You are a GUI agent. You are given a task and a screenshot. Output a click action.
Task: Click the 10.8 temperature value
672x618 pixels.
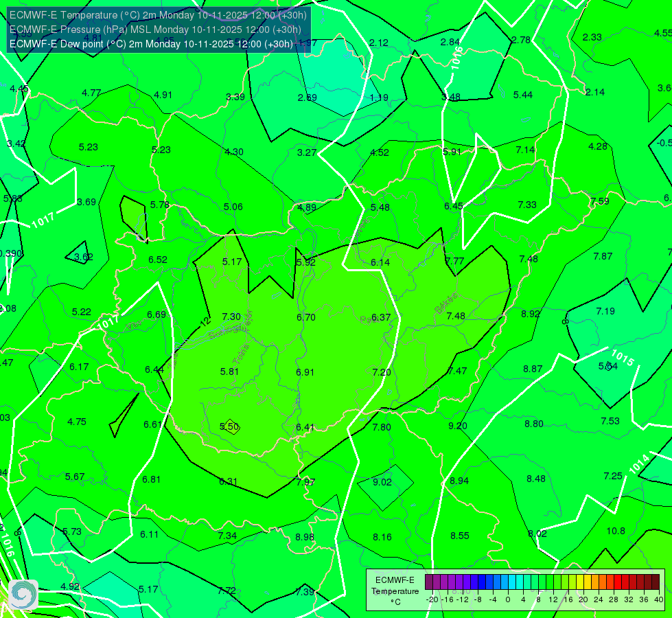[616, 531]
